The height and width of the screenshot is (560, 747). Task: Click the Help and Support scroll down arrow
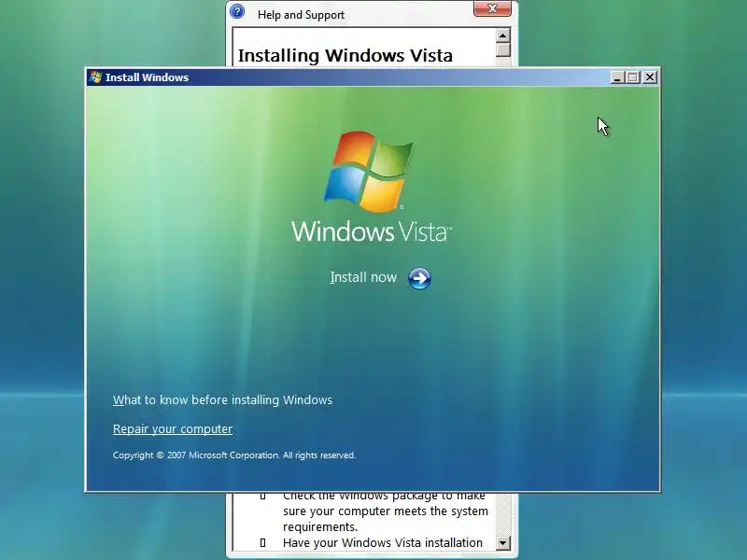point(502,543)
